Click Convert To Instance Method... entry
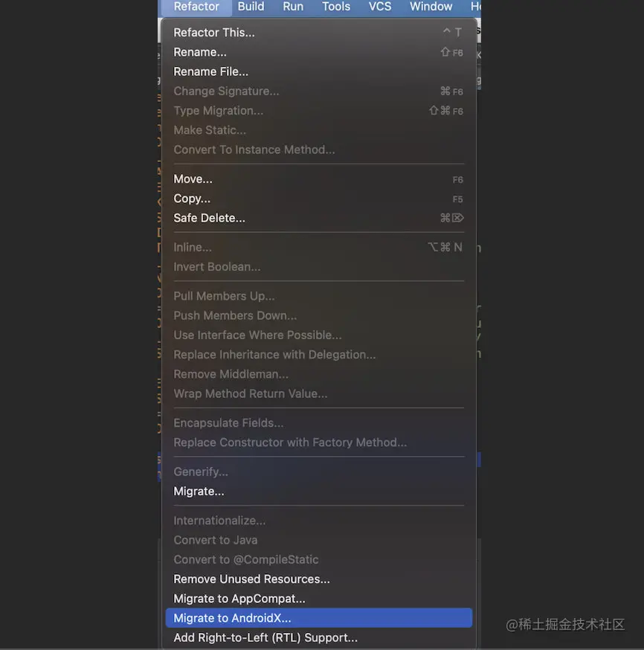This screenshot has height=650, width=644. (319, 149)
